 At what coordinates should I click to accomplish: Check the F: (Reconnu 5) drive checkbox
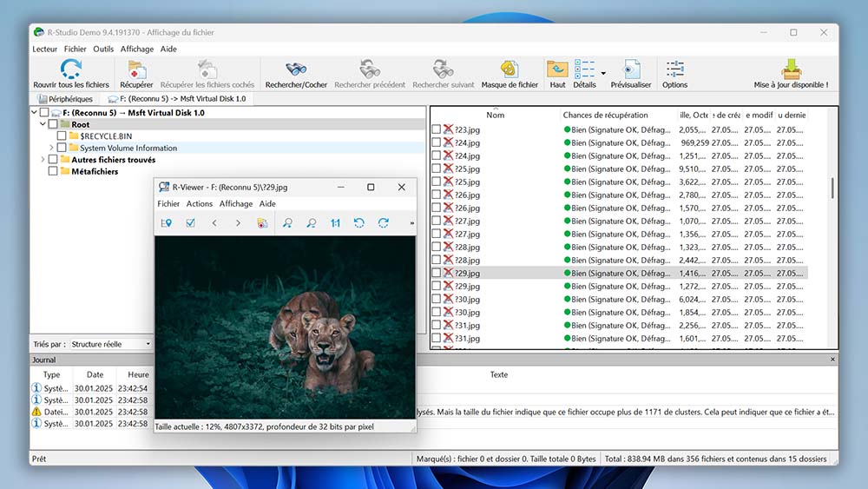tap(44, 112)
